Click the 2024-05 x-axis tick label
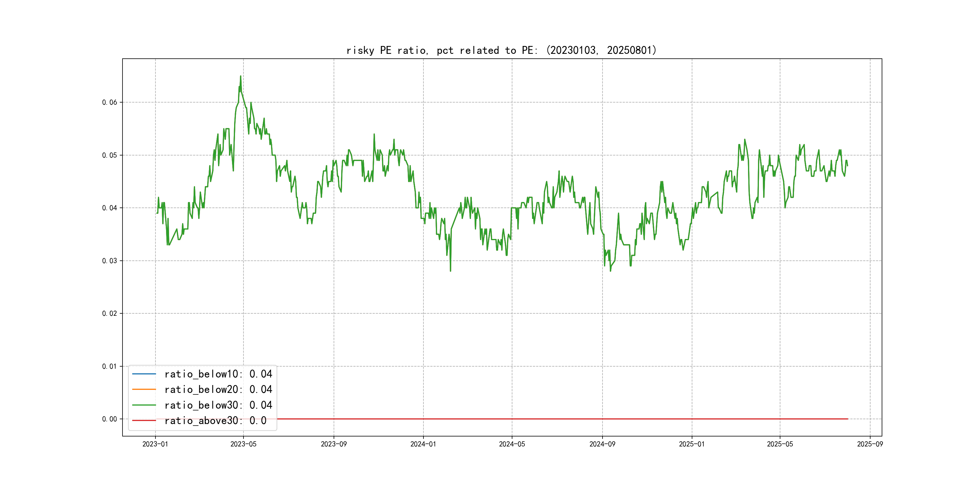Screen dimensions: 980x490 [x=512, y=444]
